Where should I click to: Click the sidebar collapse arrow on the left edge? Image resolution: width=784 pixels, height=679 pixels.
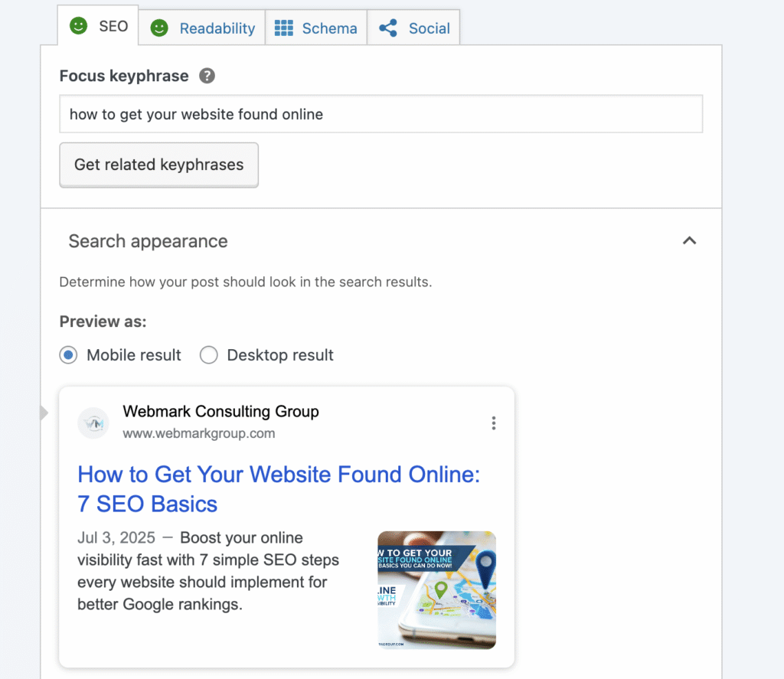[x=43, y=413]
